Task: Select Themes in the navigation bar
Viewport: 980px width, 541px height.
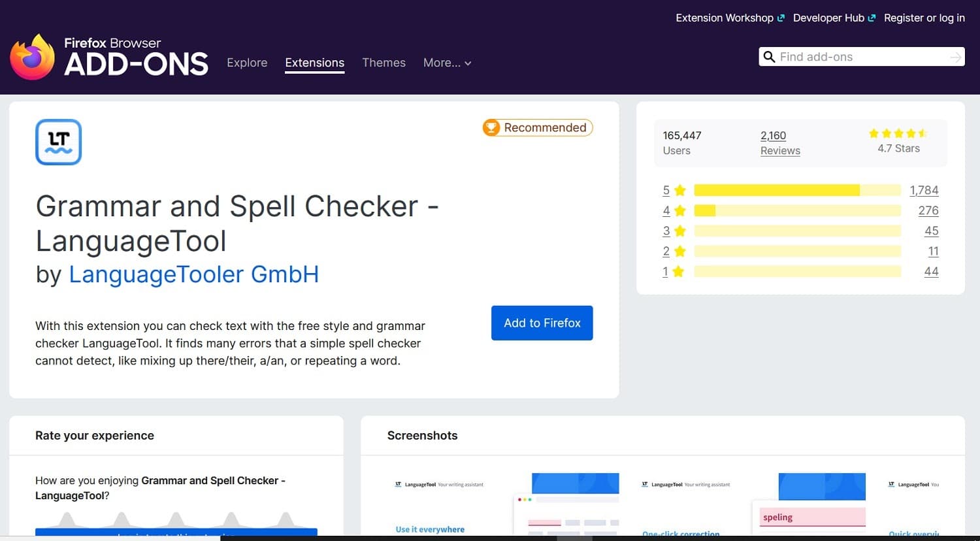Action: [x=384, y=63]
